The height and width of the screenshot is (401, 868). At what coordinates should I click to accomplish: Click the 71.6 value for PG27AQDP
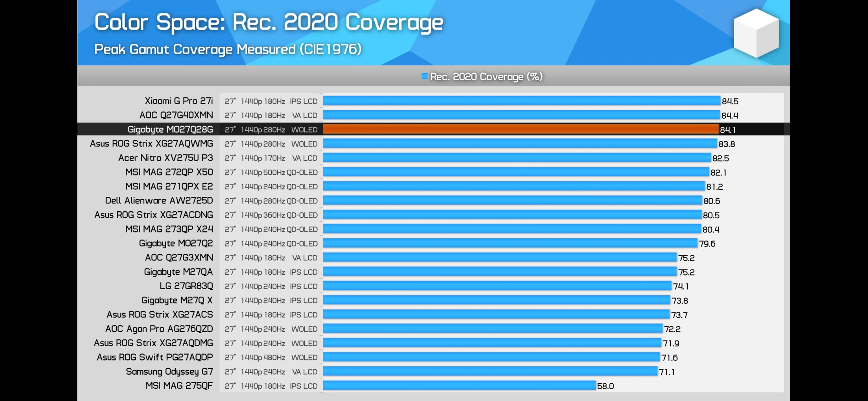click(669, 358)
